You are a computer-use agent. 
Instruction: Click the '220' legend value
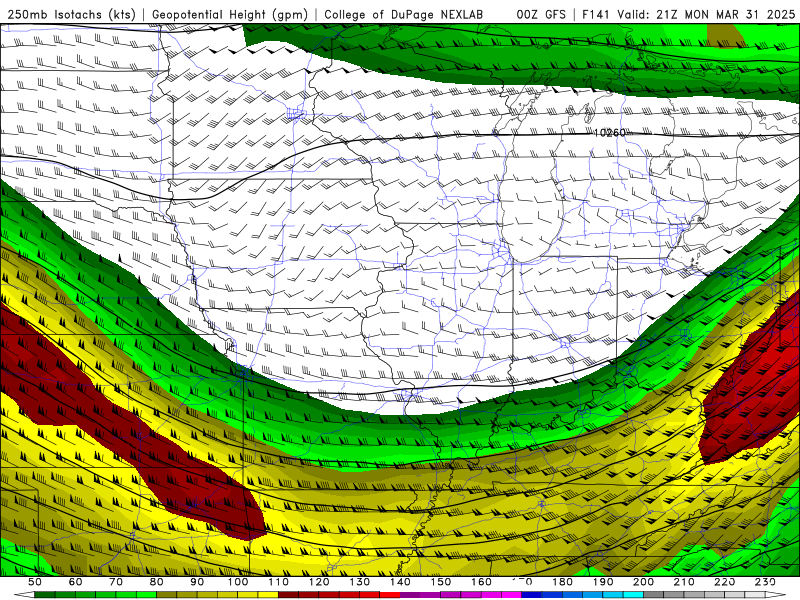724,582
